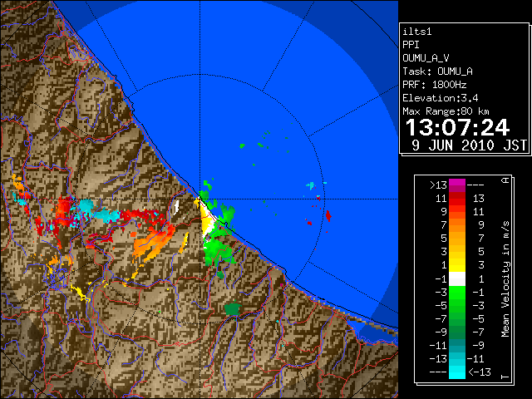Click the time stamp 13:07:24
This screenshot has width=532, height=399.
[x=457, y=127]
